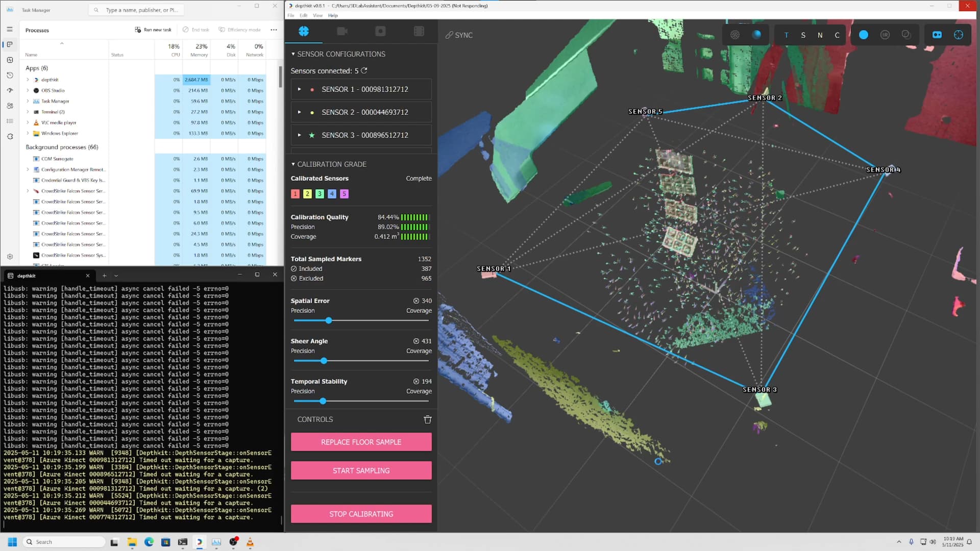
Task: Open the View menu in depthkit
Action: point(317,15)
